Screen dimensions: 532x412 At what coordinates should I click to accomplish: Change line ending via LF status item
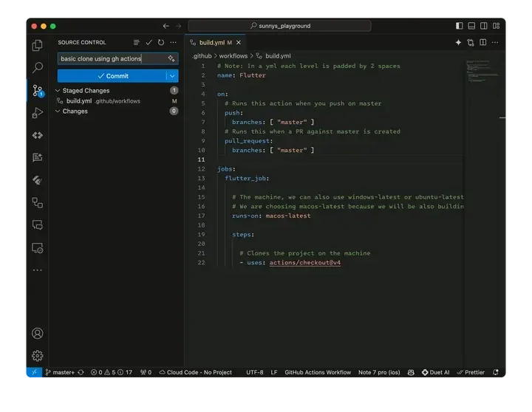pos(274,372)
